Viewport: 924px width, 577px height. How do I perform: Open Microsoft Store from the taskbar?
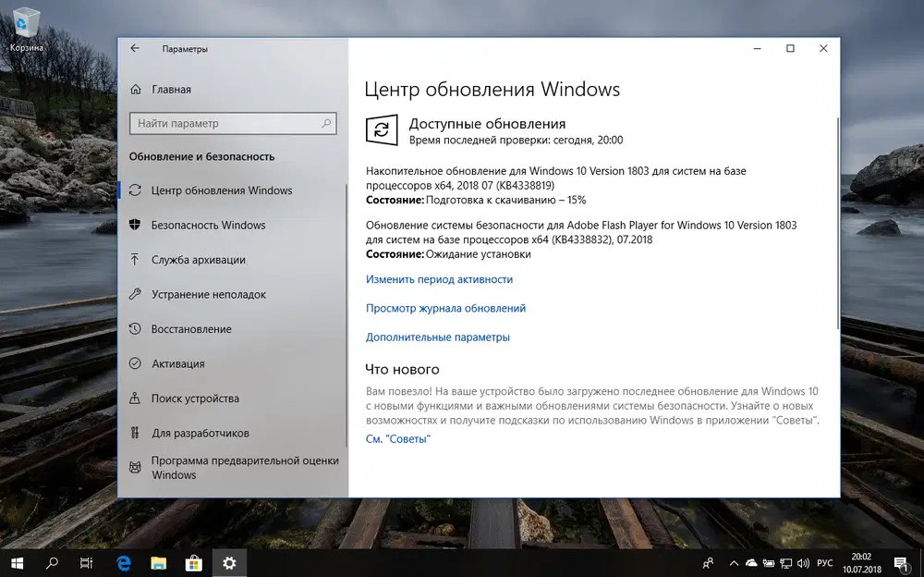[193, 562]
